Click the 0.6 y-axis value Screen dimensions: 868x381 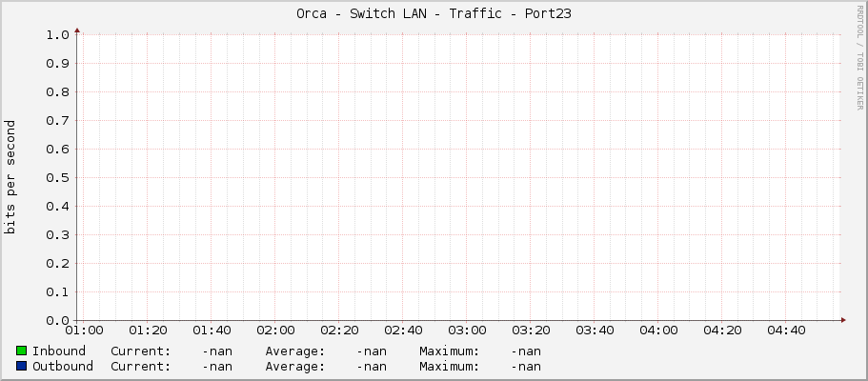coord(57,149)
